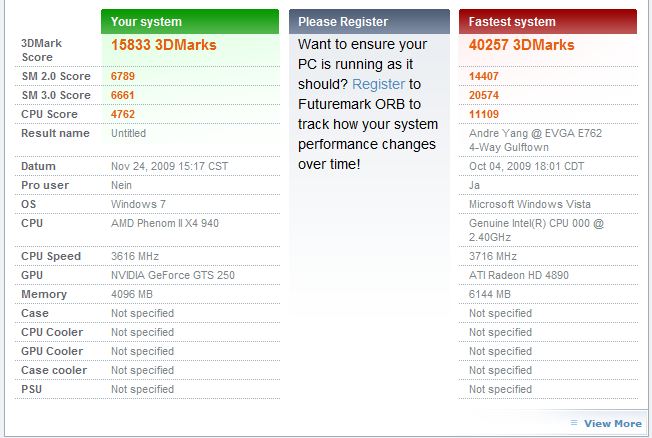Click your CPU Score value 4762

point(123,114)
